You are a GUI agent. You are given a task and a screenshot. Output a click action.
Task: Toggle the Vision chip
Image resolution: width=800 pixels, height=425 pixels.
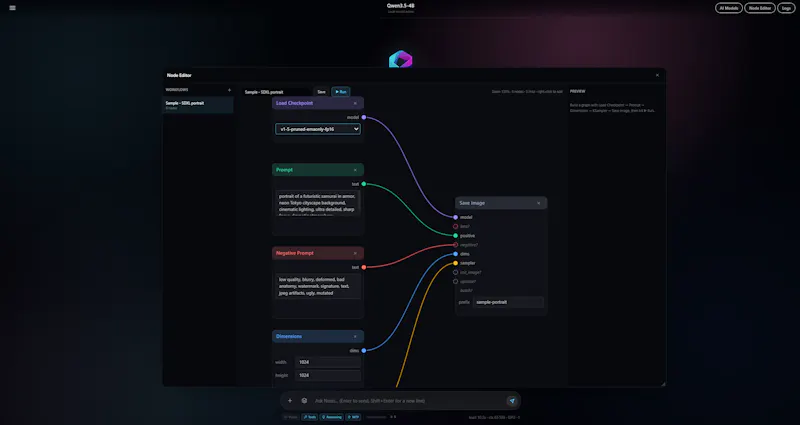click(291, 417)
